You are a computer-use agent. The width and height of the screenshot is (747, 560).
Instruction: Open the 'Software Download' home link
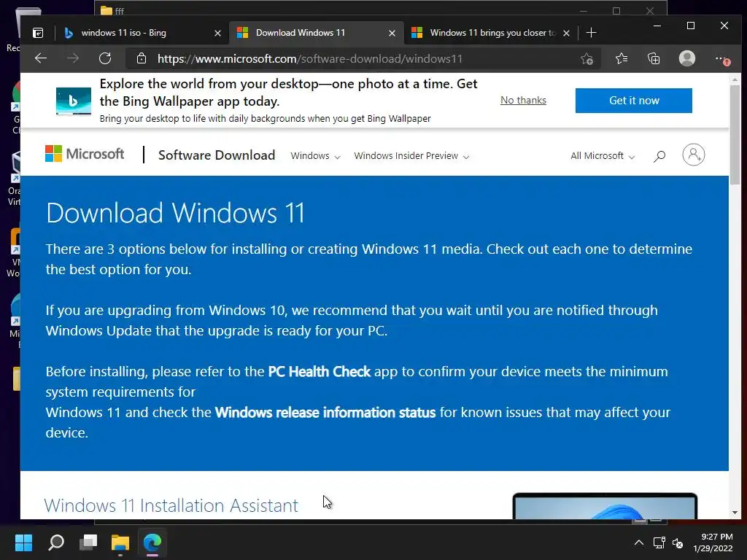pyautogui.click(x=217, y=155)
